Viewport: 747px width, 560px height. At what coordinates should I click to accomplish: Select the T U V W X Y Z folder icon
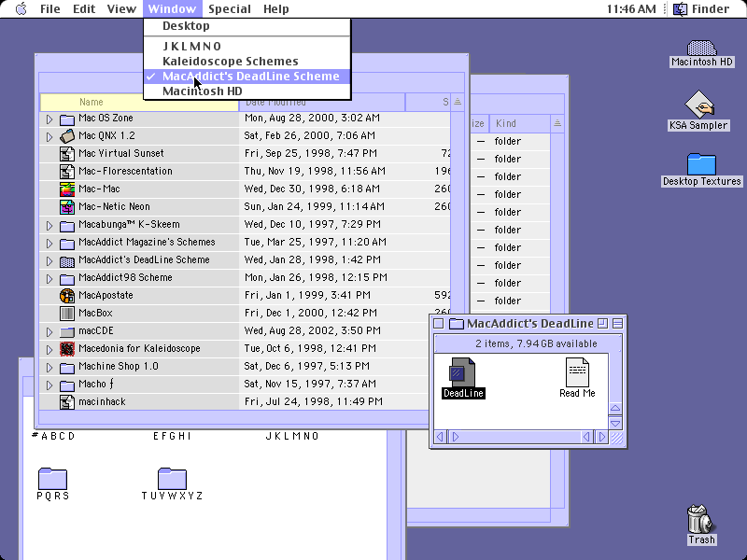coord(172,479)
